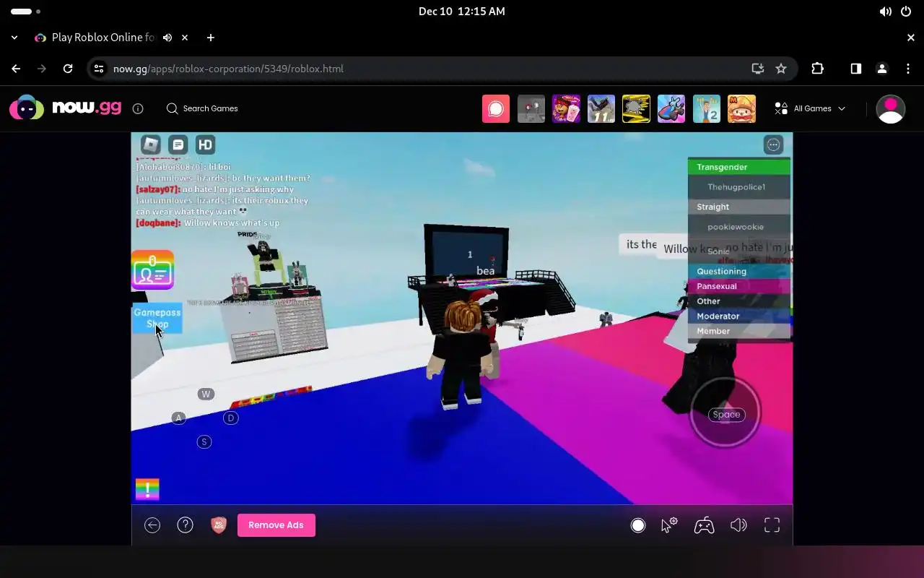Toggle the Roblox chat window icon

[x=178, y=144]
